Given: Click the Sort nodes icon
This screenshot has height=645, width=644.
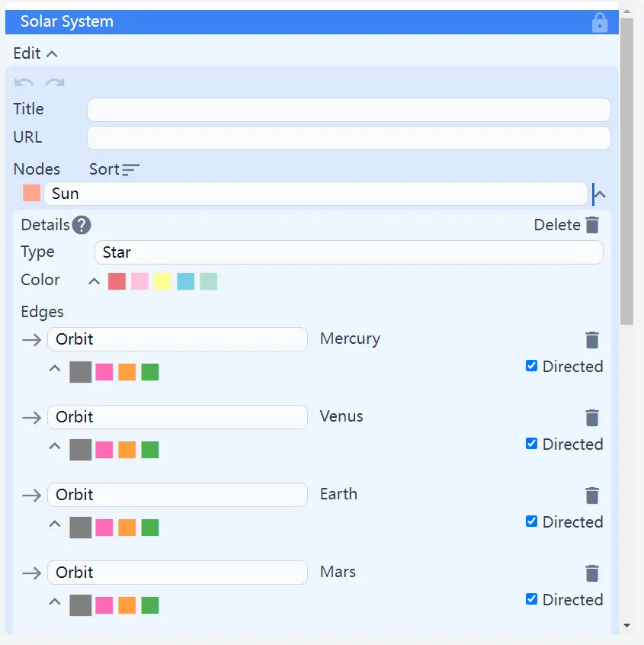Looking at the screenshot, I should (131, 169).
